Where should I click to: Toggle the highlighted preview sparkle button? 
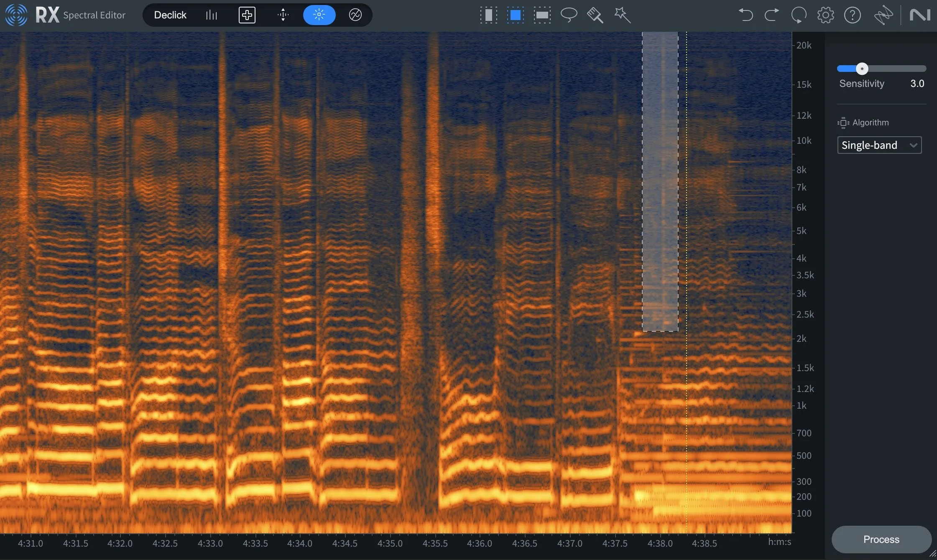coord(319,15)
